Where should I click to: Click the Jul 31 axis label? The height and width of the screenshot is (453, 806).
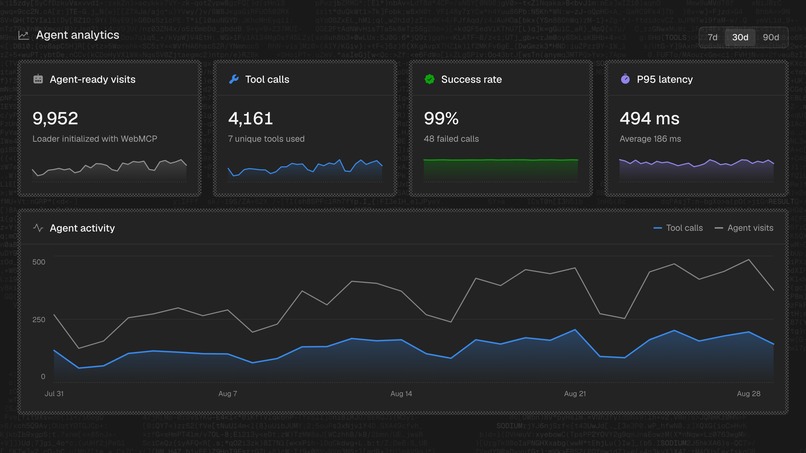(54, 393)
